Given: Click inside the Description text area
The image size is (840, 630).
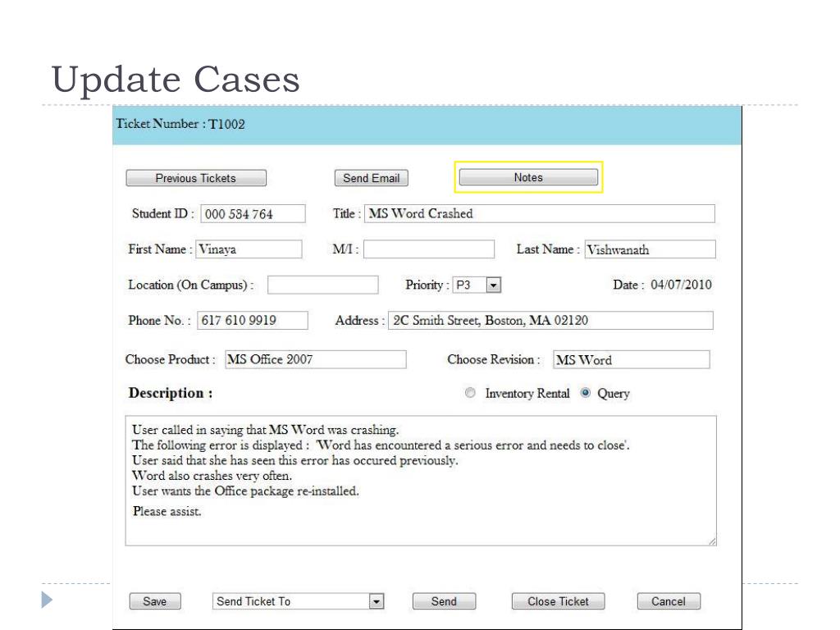Looking at the screenshot, I should pyautogui.click(x=421, y=481).
